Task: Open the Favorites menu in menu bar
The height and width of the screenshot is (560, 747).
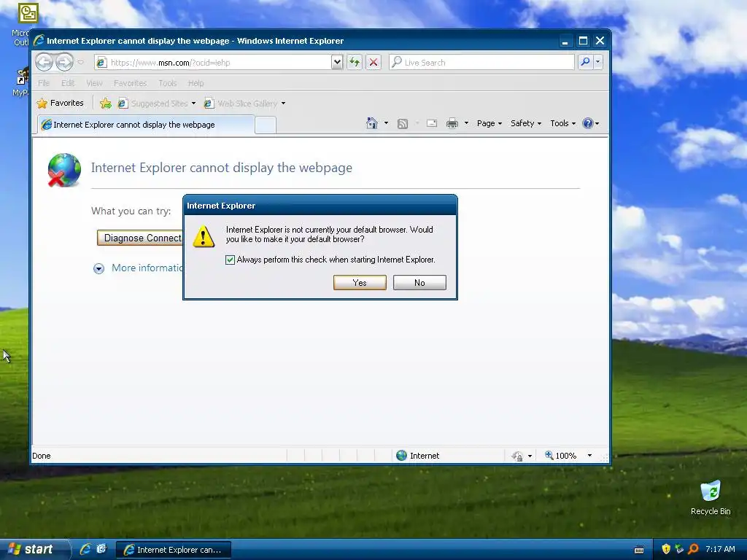Action: (x=130, y=83)
